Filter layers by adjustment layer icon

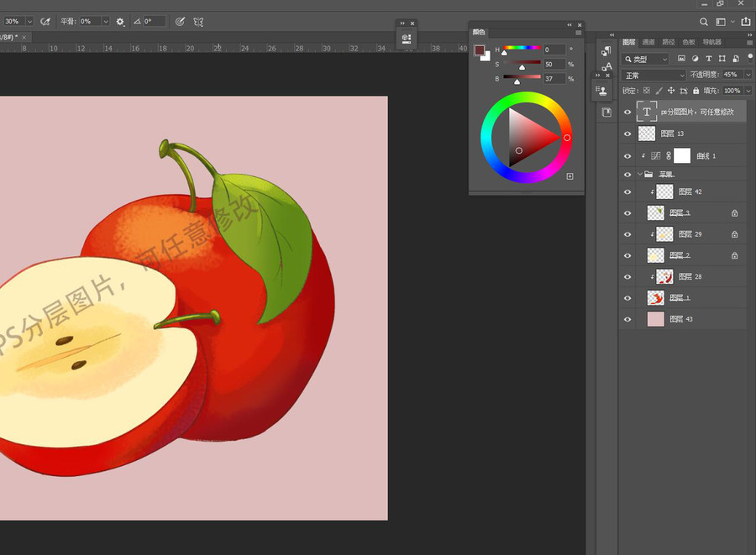coord(695,59)
